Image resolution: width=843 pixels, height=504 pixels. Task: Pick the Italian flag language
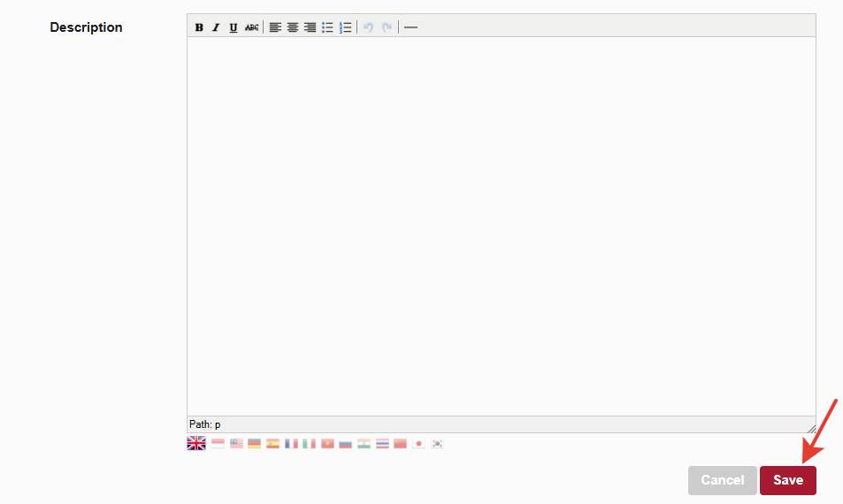pyautogui.click(x=309, y=443)
